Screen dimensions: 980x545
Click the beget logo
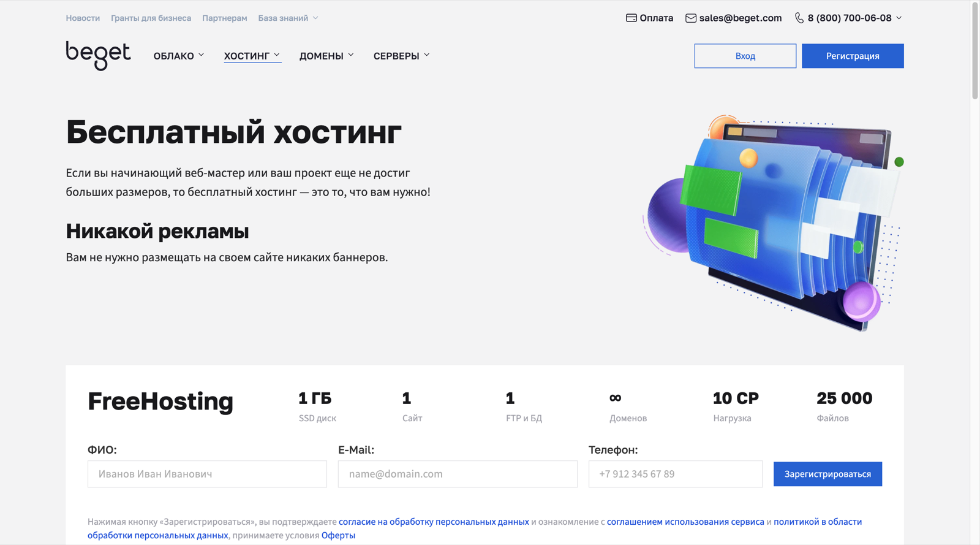coord(98,56)
